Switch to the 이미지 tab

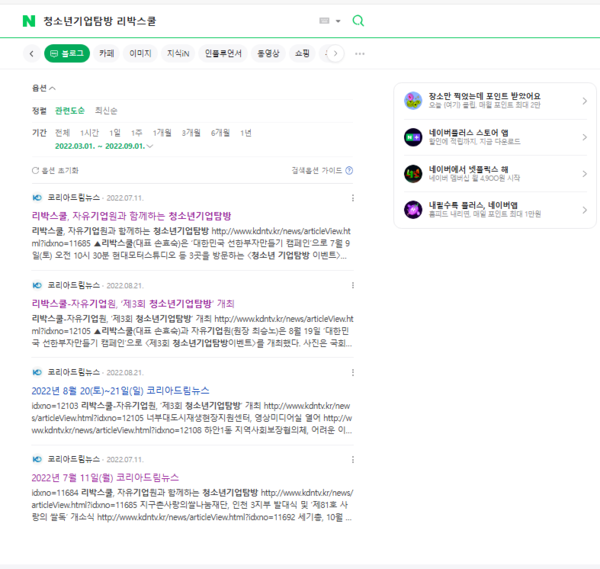(140, 54)
